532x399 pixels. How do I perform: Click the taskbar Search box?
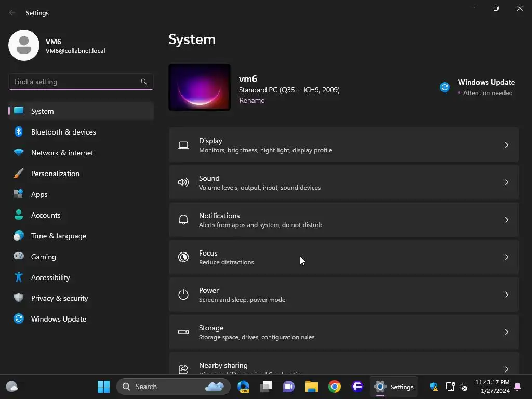tap(174, 387)
